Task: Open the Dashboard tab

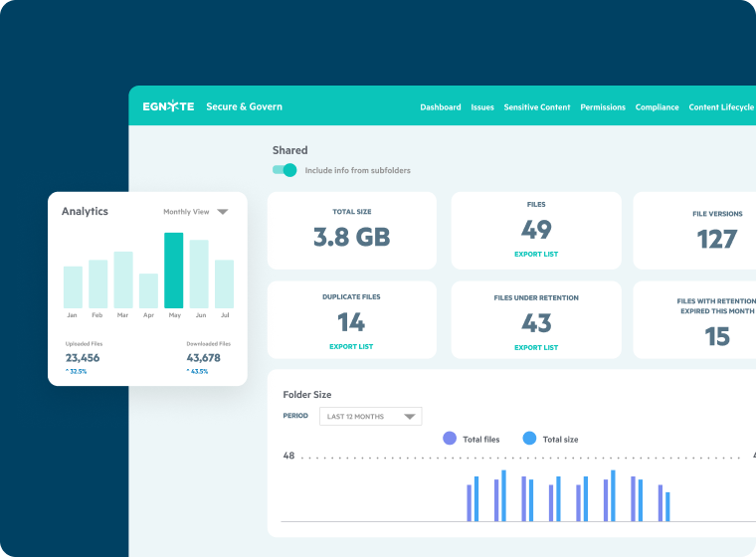Action: pos(440,107)
